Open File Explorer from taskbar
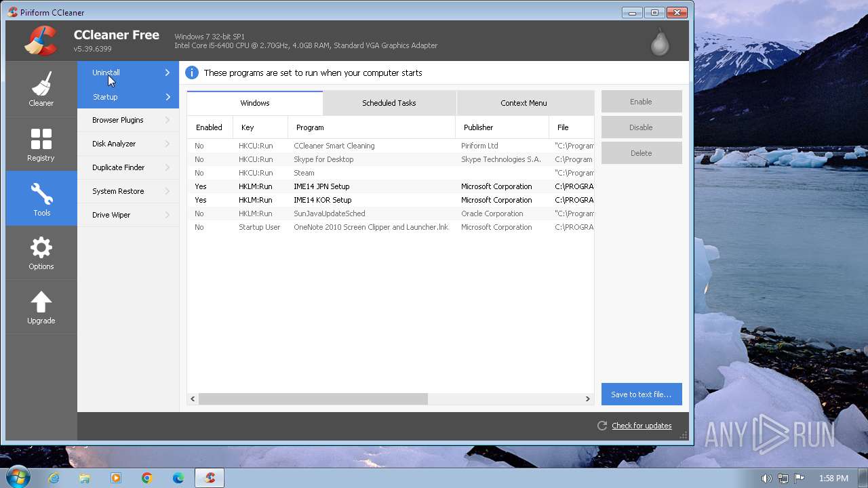 tap(85, 478)
